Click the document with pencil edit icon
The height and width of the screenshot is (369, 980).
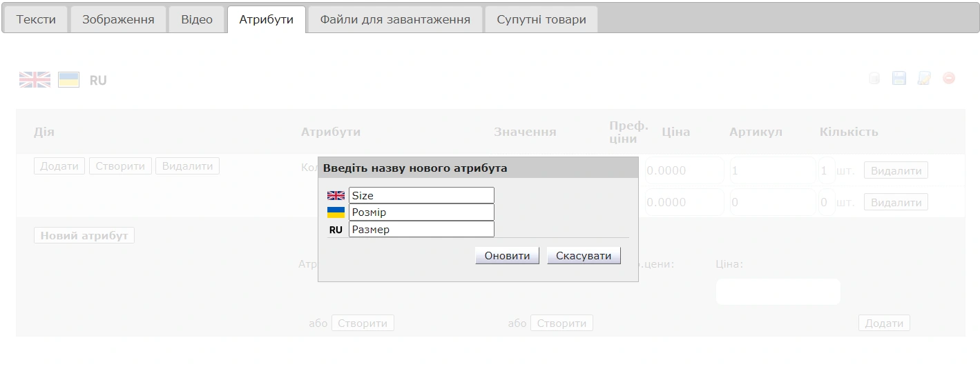tap(924, 79)
